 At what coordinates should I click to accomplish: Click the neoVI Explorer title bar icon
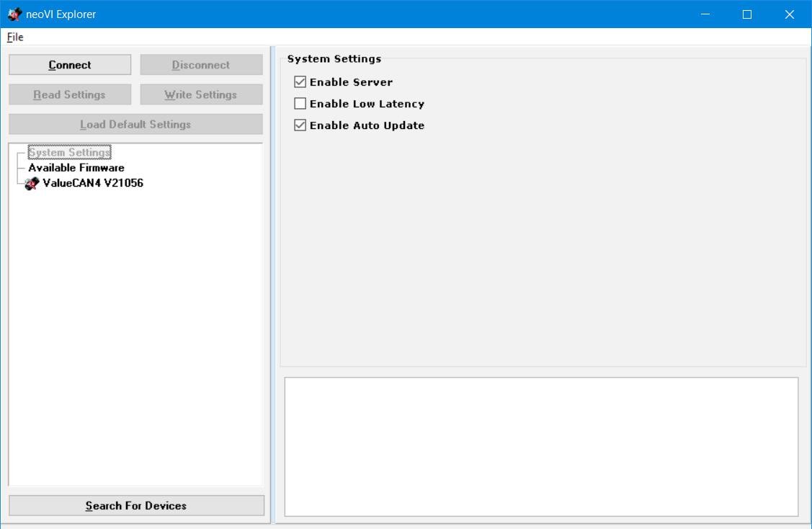point(14,14)
